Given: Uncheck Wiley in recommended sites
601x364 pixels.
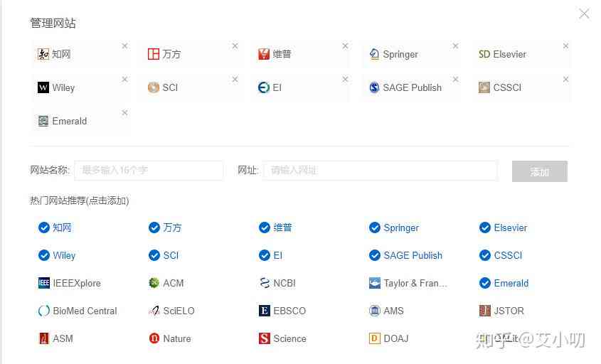Looking at the screenshot, I should tap(44, 255).
